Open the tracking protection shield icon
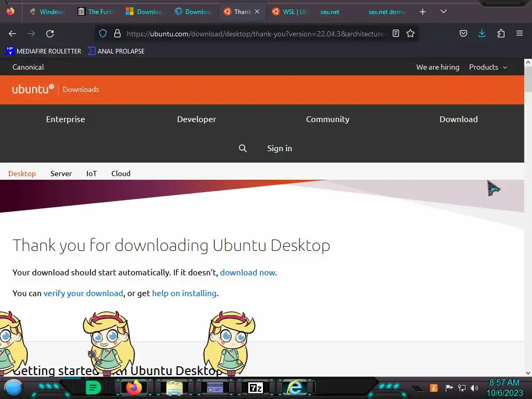Screen dimensions: 532x399 click(103, 33)
